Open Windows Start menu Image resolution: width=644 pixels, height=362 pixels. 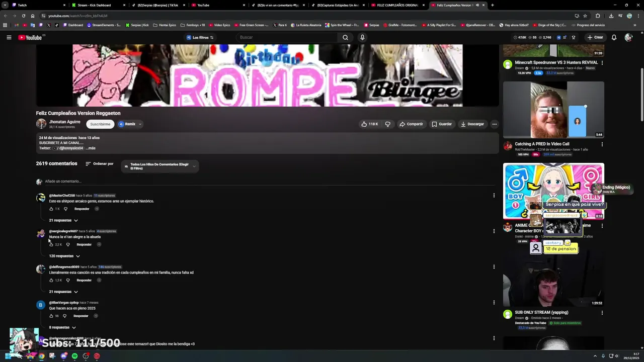[7, 356]
